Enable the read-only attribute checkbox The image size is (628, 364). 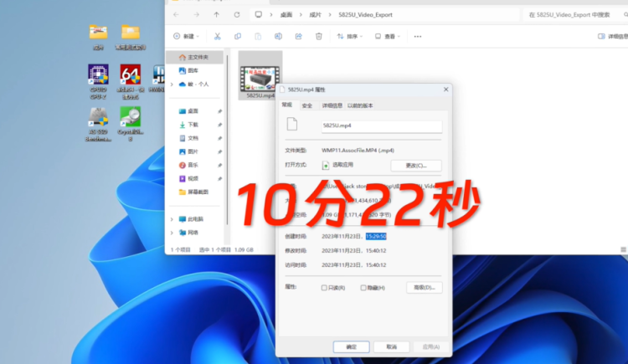pos(324,288)
